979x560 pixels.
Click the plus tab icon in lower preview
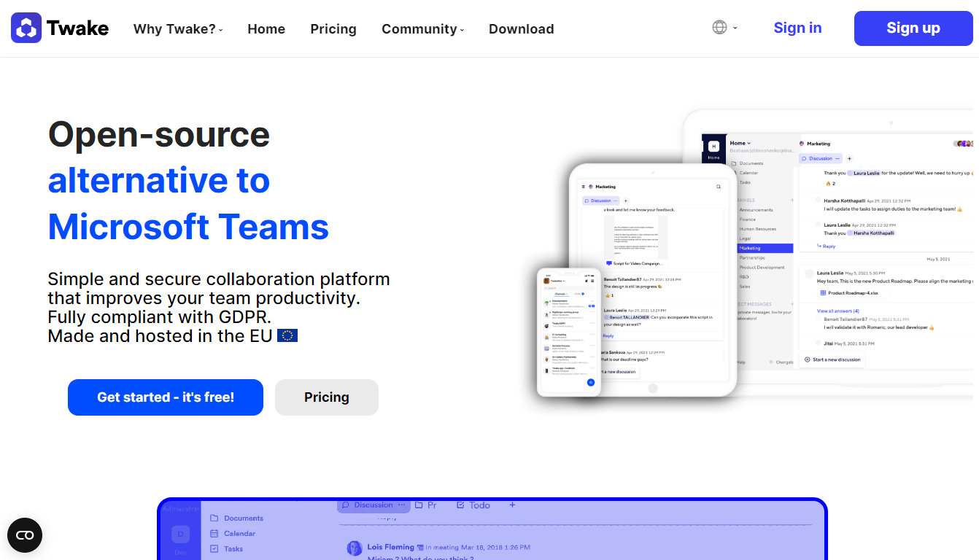(x=512, y=505)
